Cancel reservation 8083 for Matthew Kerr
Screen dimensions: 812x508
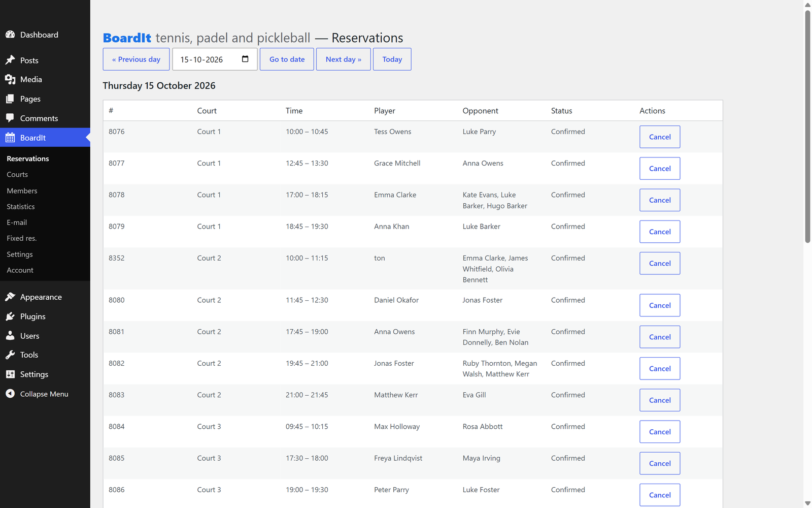click(660, 400)
